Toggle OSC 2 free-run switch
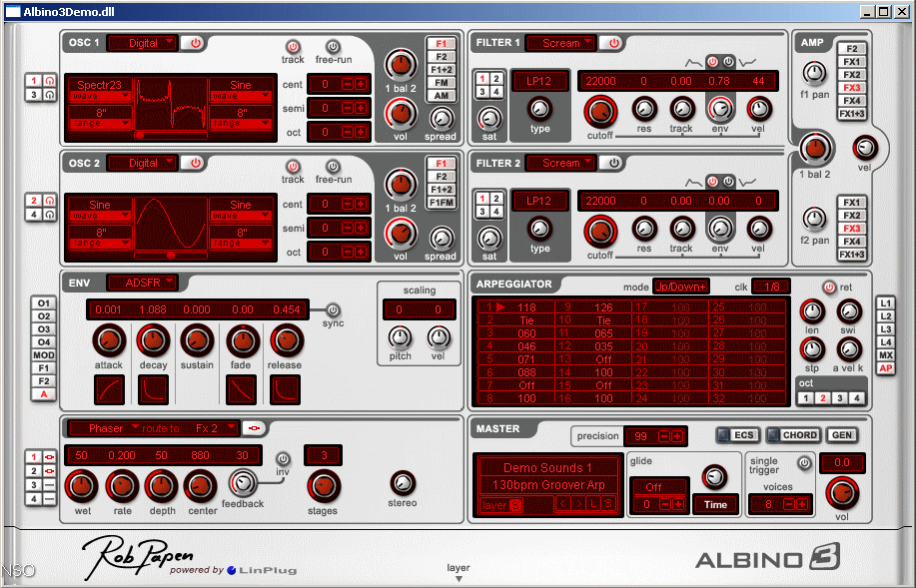The image size is (916, 588). (333, 167)
